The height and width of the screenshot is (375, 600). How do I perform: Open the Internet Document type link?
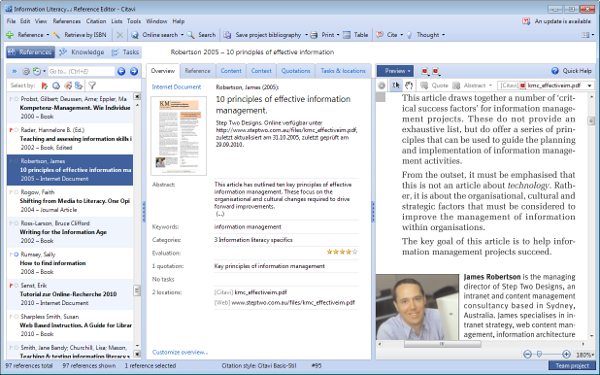coord(176,87)
